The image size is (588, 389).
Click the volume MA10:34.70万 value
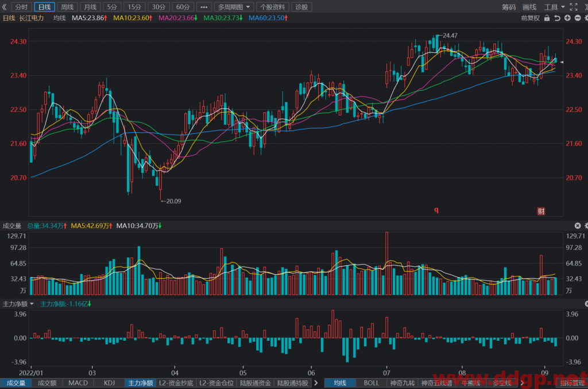point(139,226)
